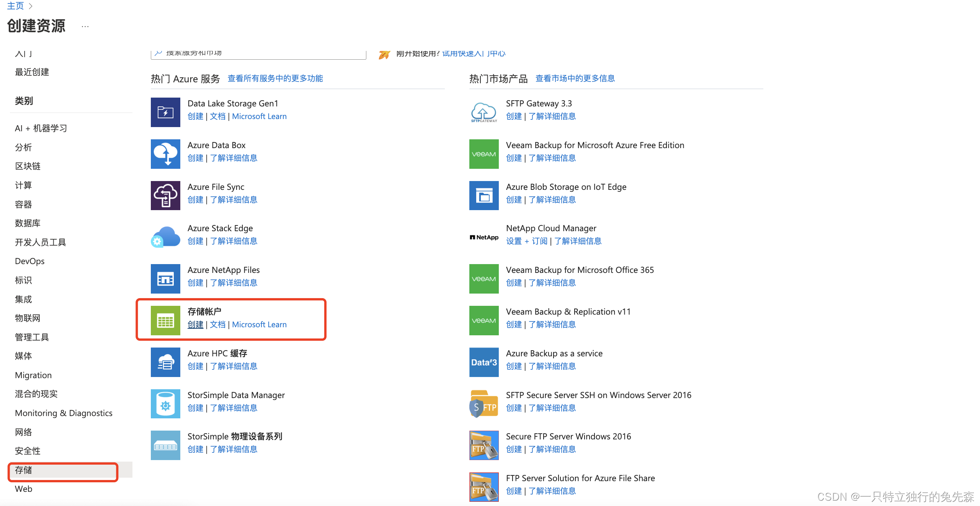The image size is (980, 506).
Task: Choose the Monitoring & Diagnostics category
Action: pos(64,413)
